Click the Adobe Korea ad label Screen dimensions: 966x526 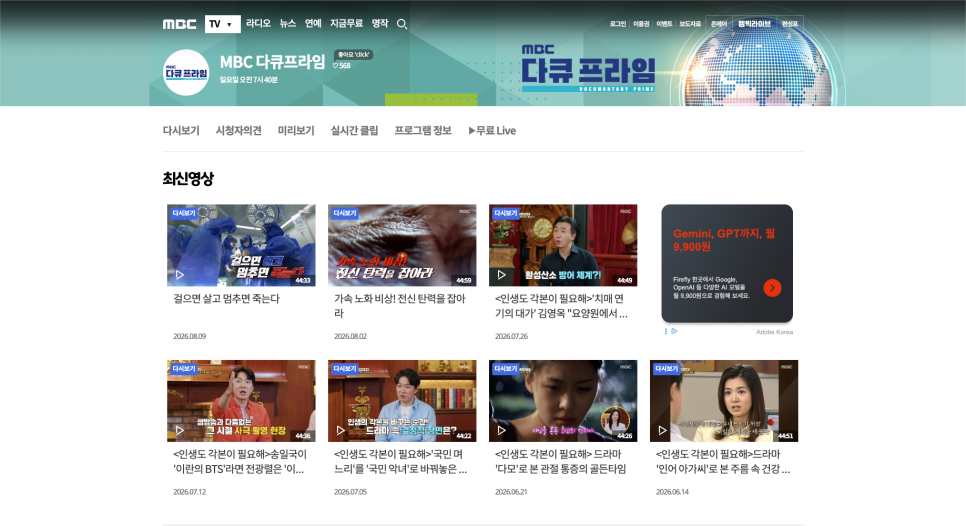coord(774,332)
